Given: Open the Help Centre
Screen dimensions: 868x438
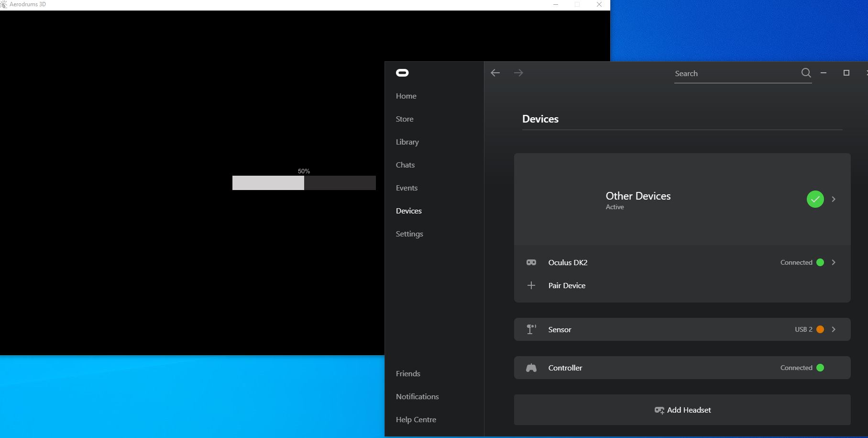Looking at the screenshot, I should pos(416,419).
